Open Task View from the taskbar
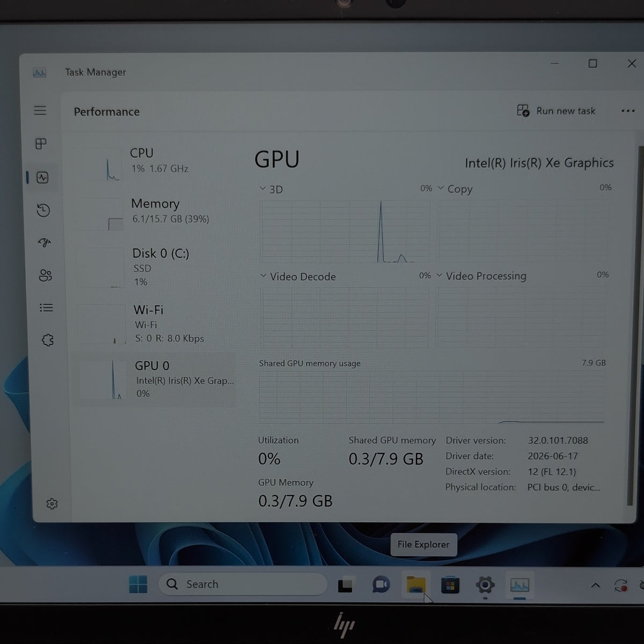 346,584
